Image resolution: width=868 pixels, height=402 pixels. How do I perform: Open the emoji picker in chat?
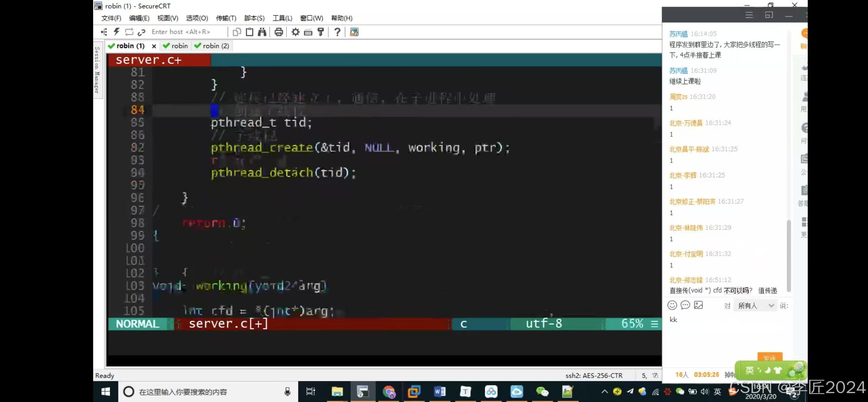coord(672,305)
